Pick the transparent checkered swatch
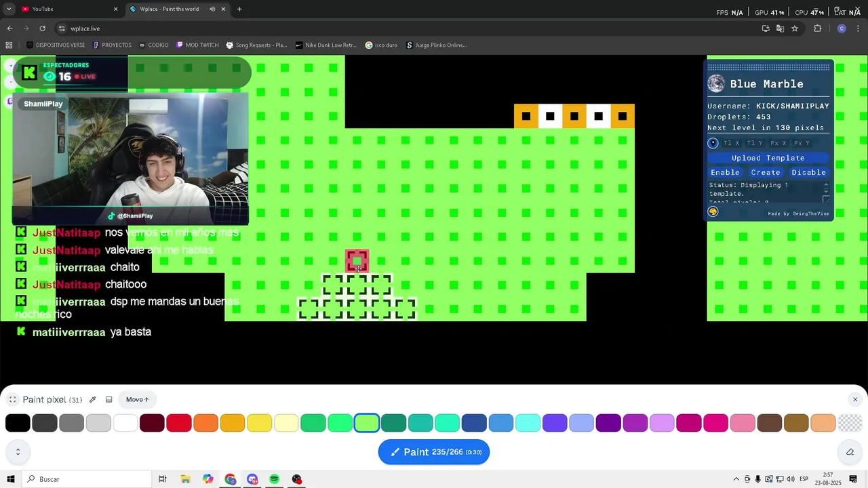Viewport: 868px width, 488px height. (850, 423)
